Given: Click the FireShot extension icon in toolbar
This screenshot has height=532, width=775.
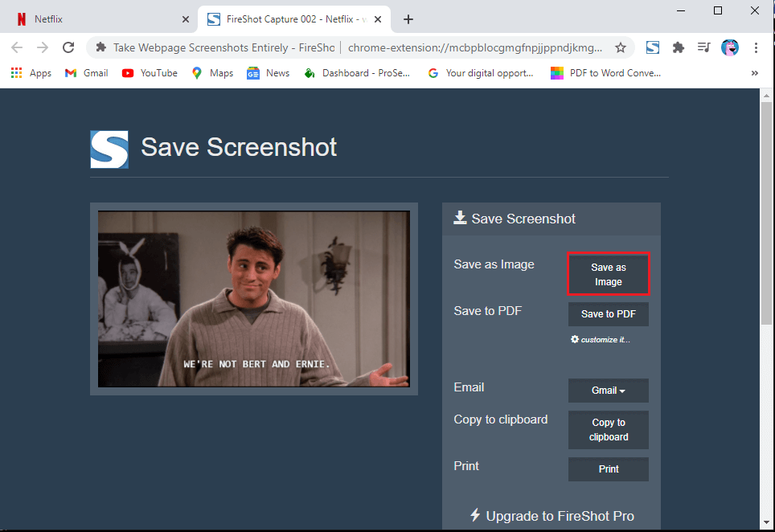Looking at the screenshot, I should tap(652, 47).
